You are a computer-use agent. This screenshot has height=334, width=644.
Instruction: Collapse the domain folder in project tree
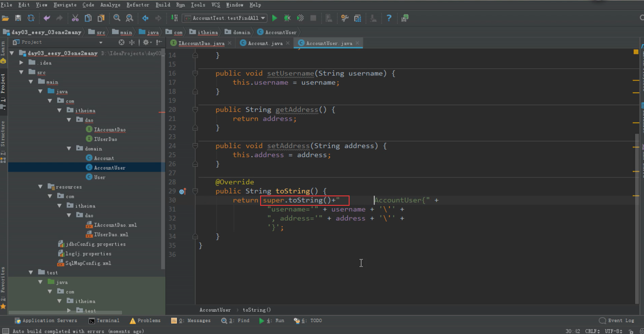(x=69, y=149)
